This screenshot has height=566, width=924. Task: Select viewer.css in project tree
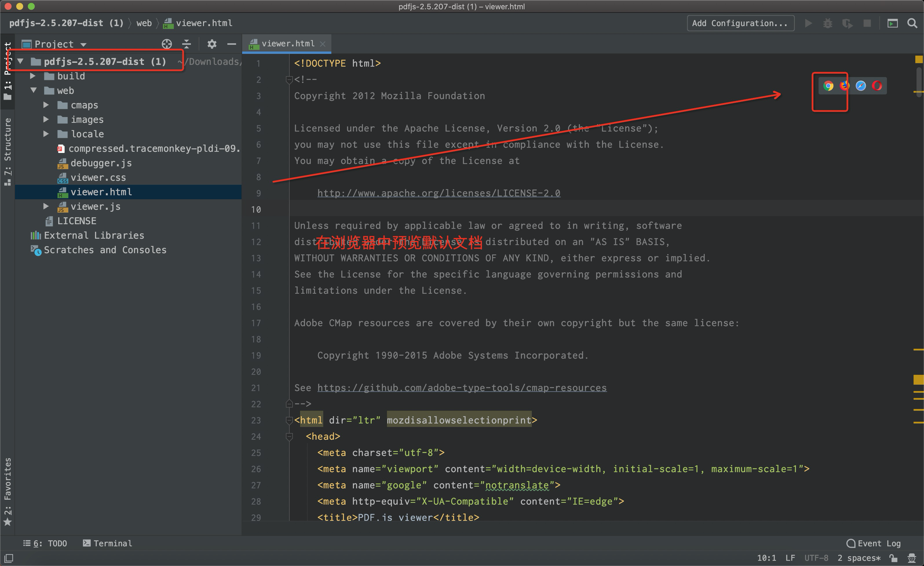click(x=98, y=177)
